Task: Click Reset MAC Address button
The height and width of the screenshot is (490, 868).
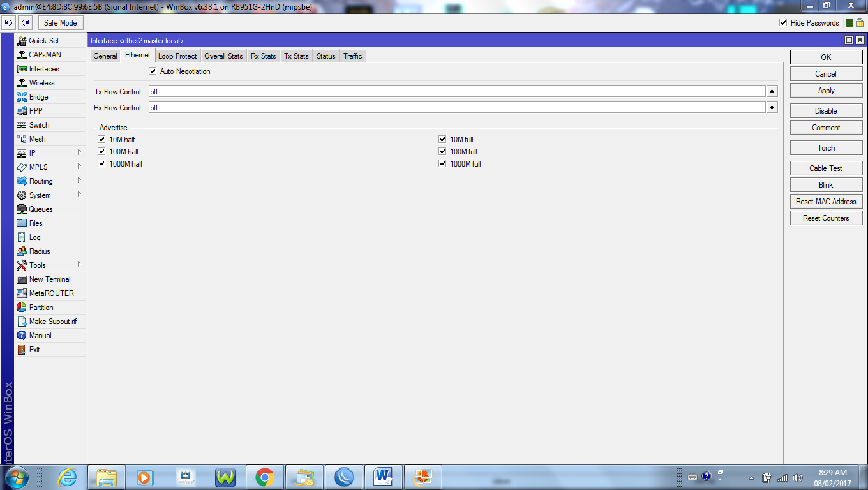Action: (x=826, y=202)
